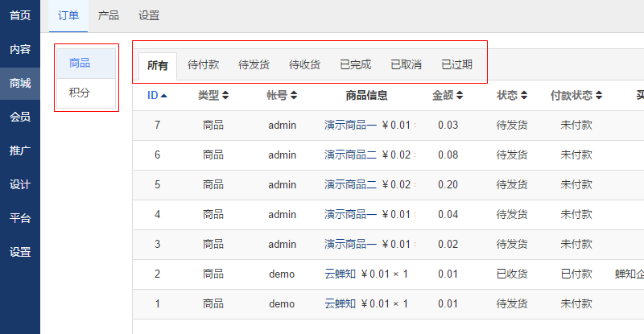Sort orders by 金额 column

pyautogui.click(x=448, y=95)
